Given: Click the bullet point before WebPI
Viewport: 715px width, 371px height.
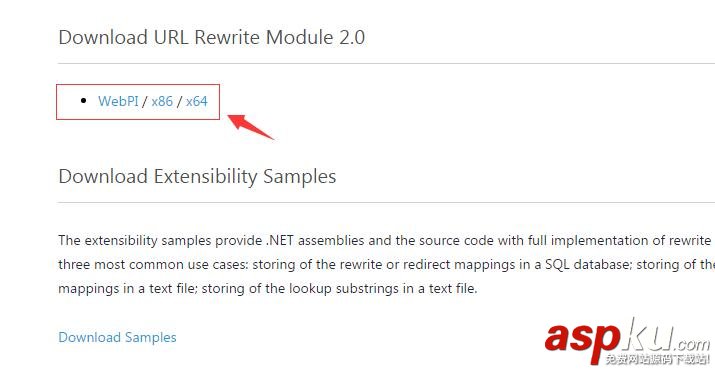Looking at the screenshot, I should point(83,101).
